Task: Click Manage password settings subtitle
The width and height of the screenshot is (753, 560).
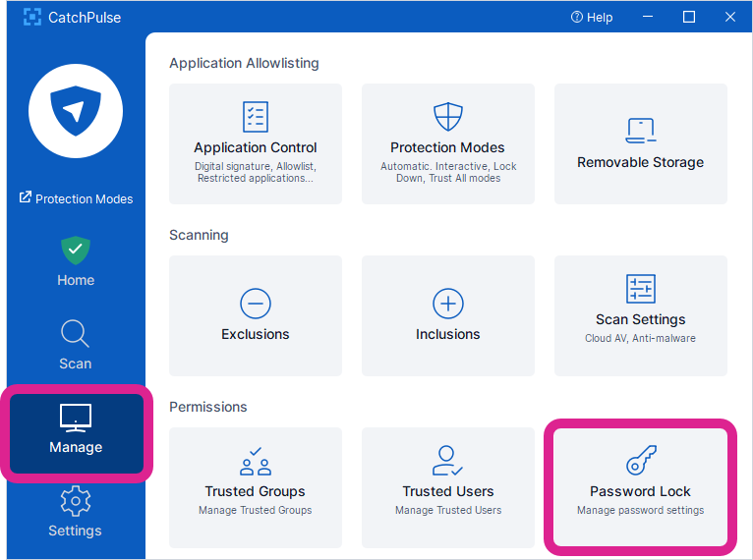Action: click(641, 510)
